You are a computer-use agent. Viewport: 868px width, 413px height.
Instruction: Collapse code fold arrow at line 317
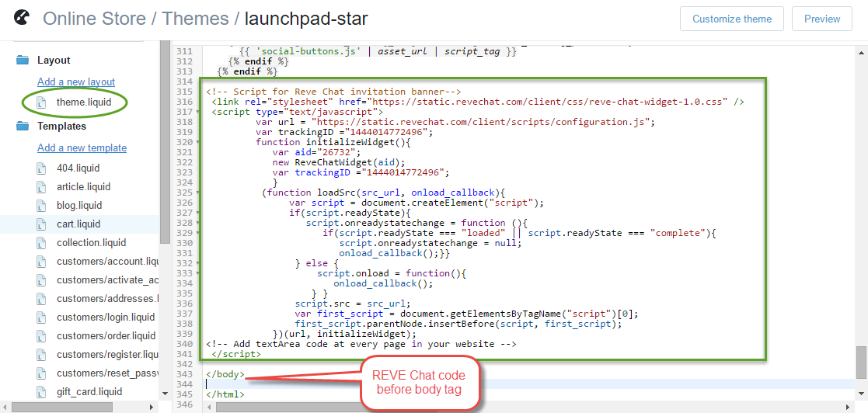pos(198,113)
